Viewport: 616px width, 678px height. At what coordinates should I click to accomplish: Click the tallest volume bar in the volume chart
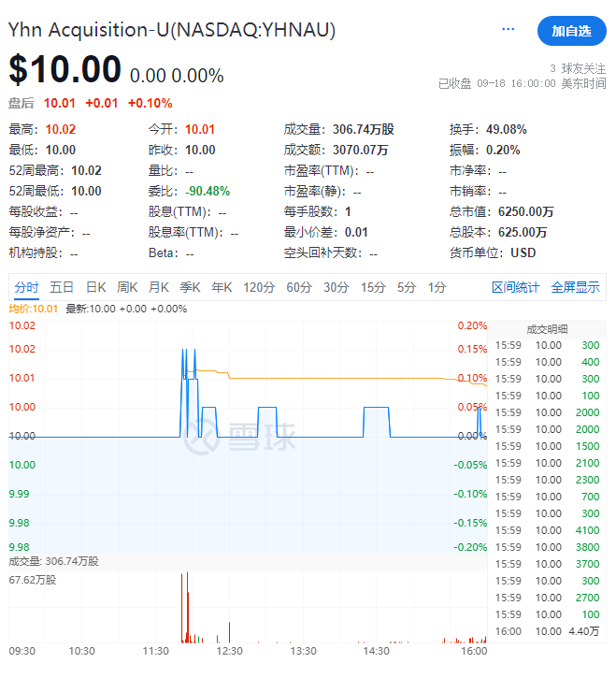click(182, 608)
